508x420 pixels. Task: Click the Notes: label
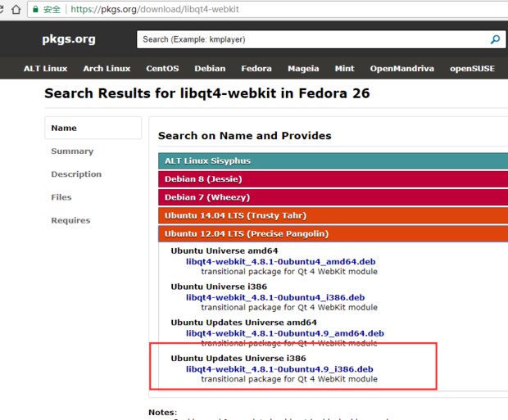coord(162,413)
